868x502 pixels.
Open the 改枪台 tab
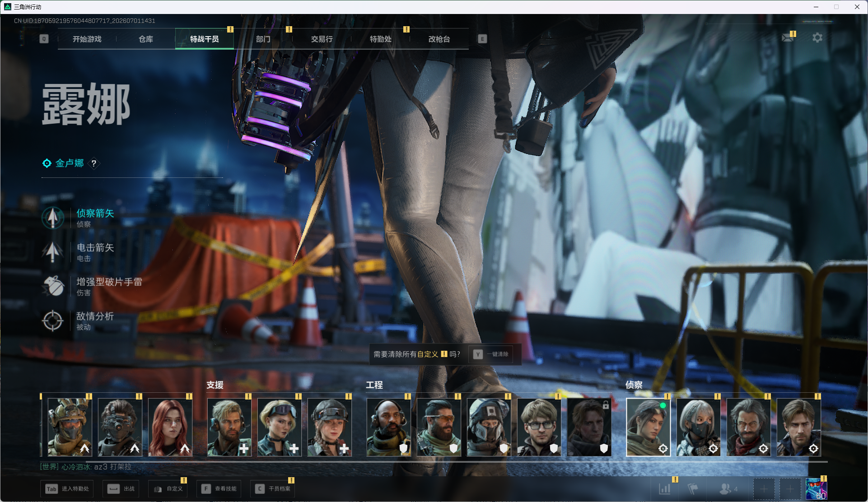(x=439, y=39)
